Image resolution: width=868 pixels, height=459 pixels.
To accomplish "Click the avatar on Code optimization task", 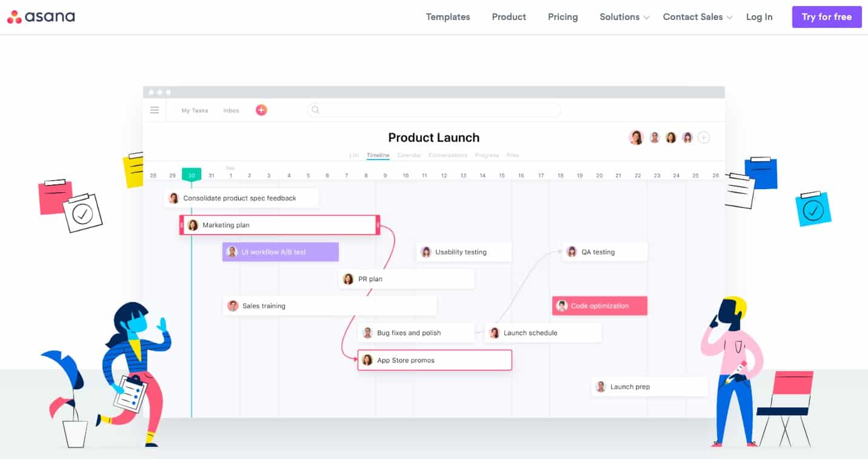I will (561, 306).
